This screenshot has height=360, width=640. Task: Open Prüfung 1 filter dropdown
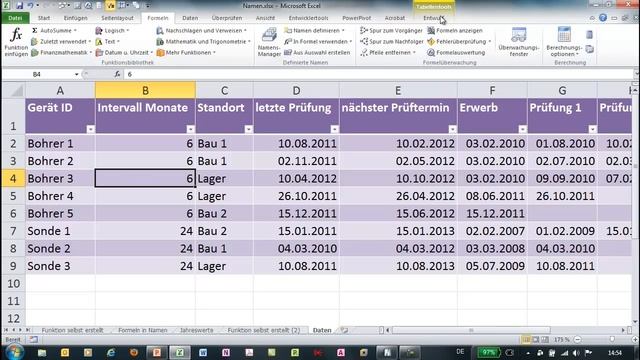(x=593, y=129)
